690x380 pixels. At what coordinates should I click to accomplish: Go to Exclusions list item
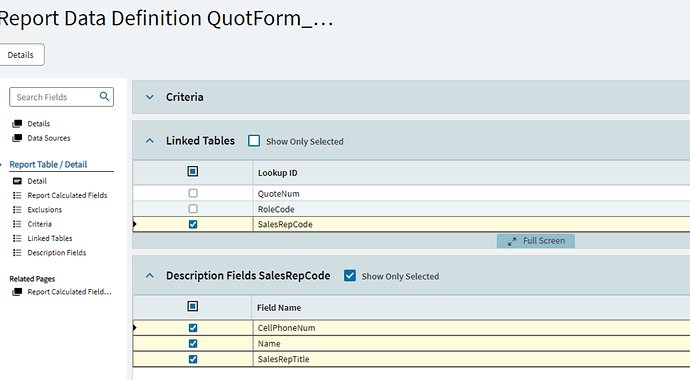[44, 210]
